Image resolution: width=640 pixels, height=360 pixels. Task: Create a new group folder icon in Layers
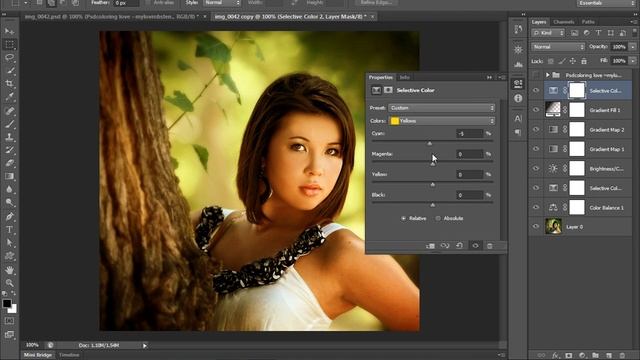click(595, 356)
